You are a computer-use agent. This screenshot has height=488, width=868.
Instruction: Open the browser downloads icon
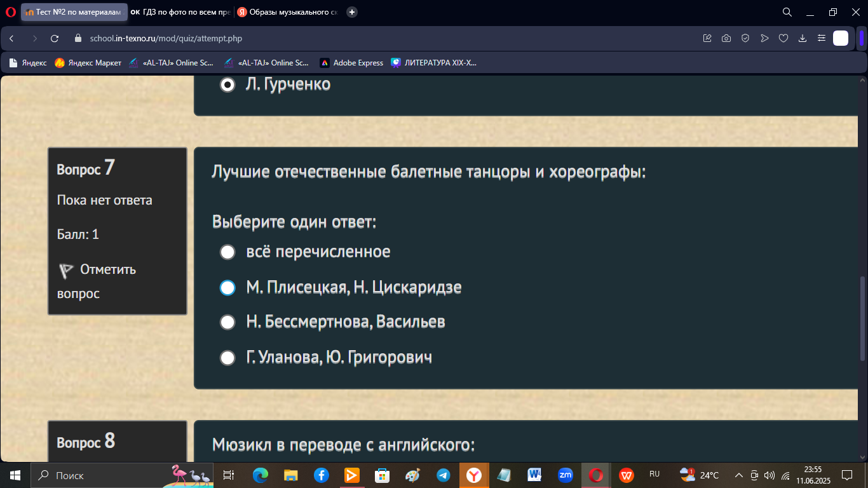[803, 38]
